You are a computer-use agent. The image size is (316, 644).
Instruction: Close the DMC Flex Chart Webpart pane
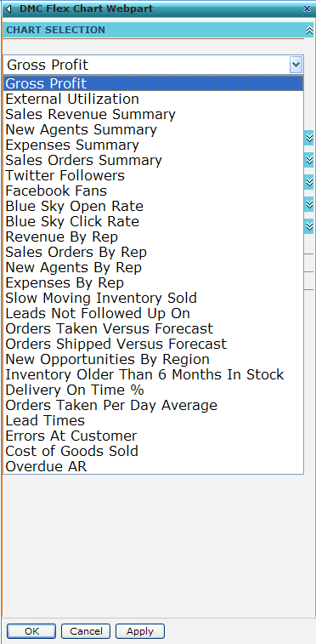(x=307, y=9)
